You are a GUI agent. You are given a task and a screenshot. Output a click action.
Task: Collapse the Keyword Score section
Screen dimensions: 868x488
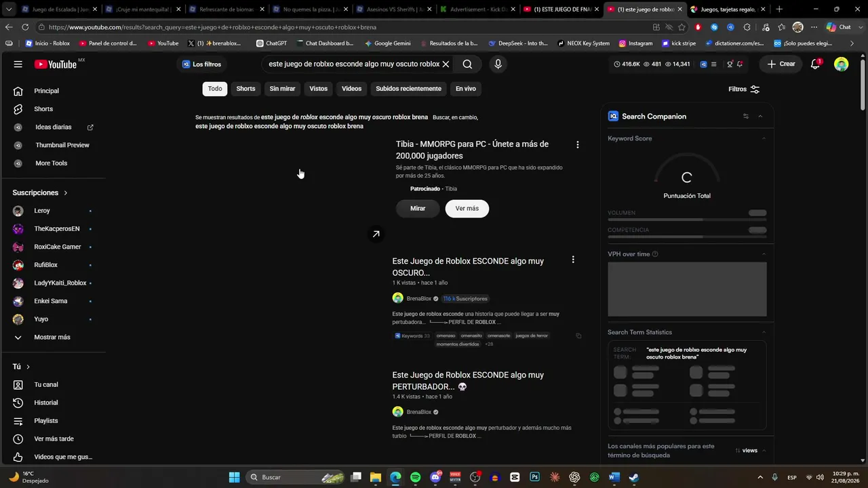point(764,138)
